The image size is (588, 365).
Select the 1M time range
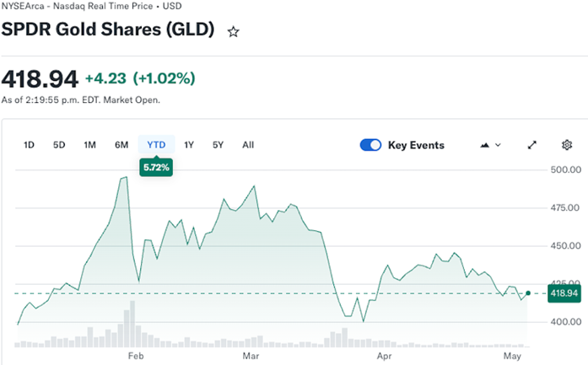pyautogui.click(x=89, y=145)
